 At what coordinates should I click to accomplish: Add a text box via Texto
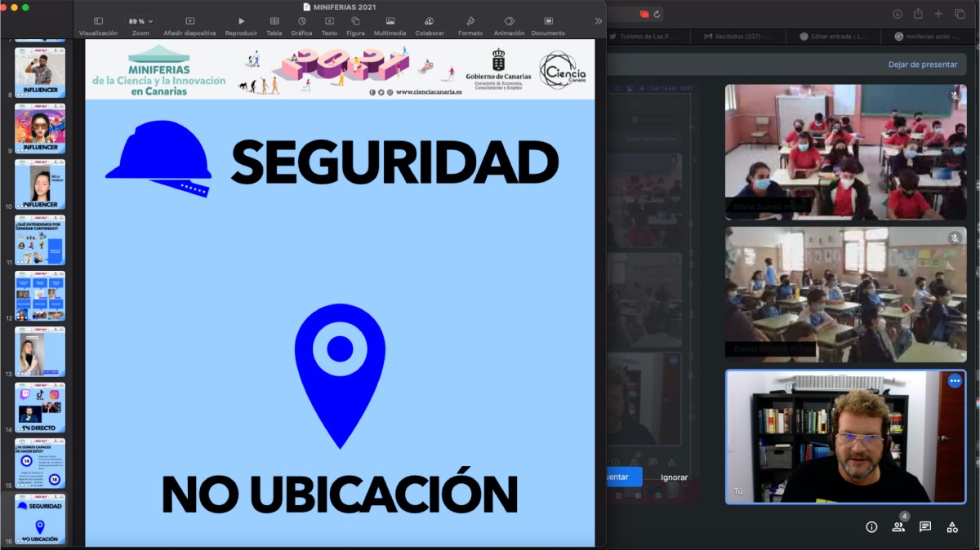pyautogui.click(x=329, y=21)
